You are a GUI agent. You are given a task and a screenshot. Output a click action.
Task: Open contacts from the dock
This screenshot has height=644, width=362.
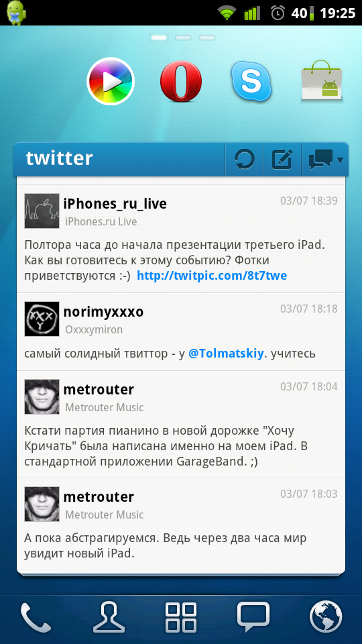coord(109,617)
